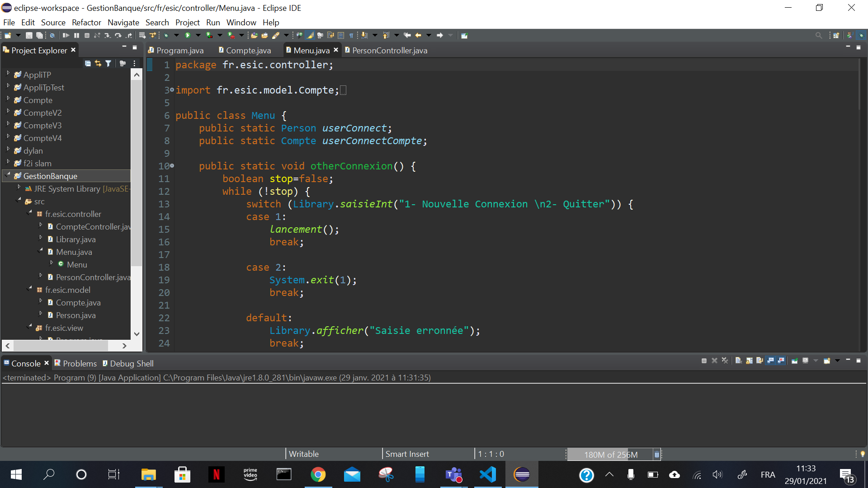Viewport: 868px width, 488px height.
Task: Click the heap status memory bar
Action: click(x=610, y=455)
